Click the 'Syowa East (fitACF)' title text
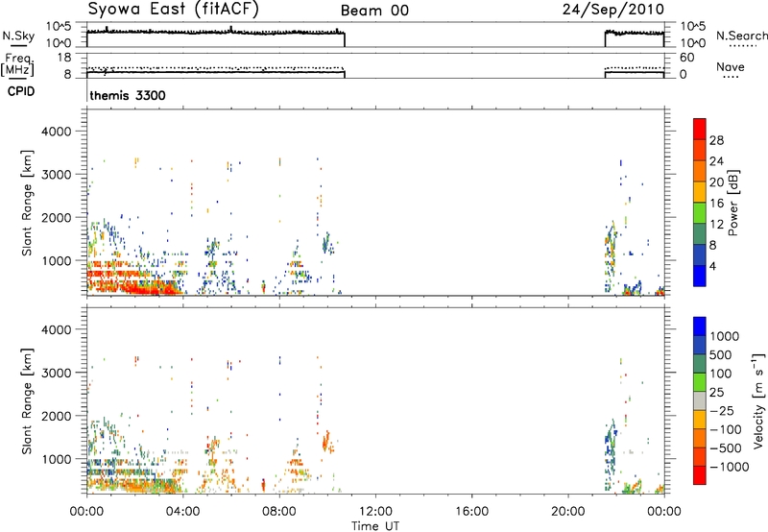Viewport: 768px width, 532px height. 174,10
